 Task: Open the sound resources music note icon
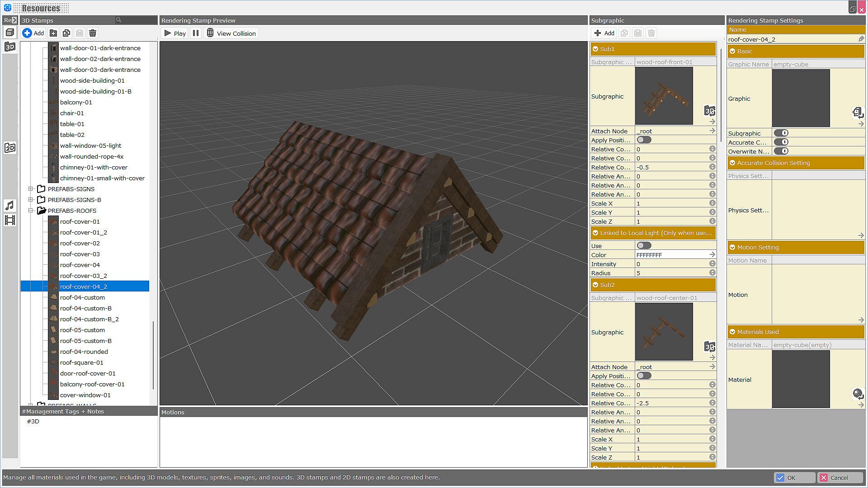10,206
